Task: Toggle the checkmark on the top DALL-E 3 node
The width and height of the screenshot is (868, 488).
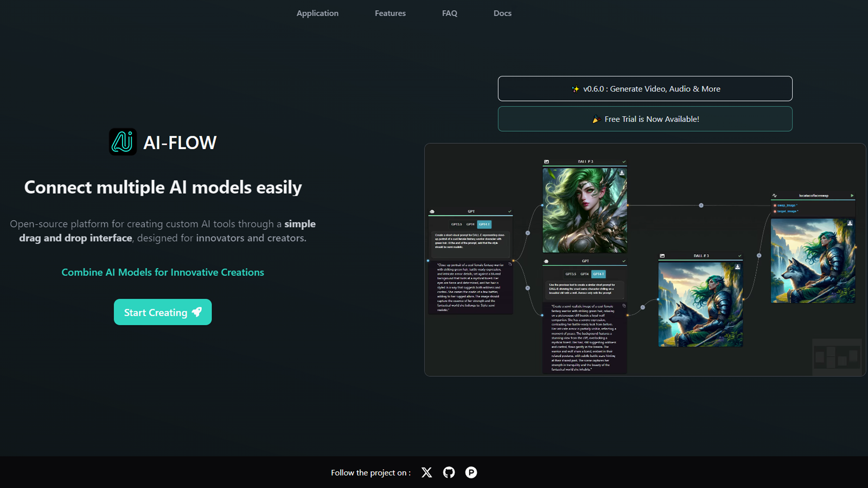Action: (x=624, y=162)
